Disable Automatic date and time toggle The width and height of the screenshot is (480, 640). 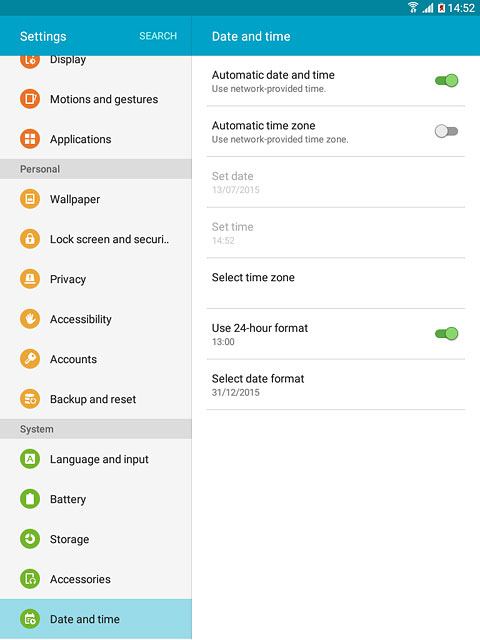(x=447, y=81)
